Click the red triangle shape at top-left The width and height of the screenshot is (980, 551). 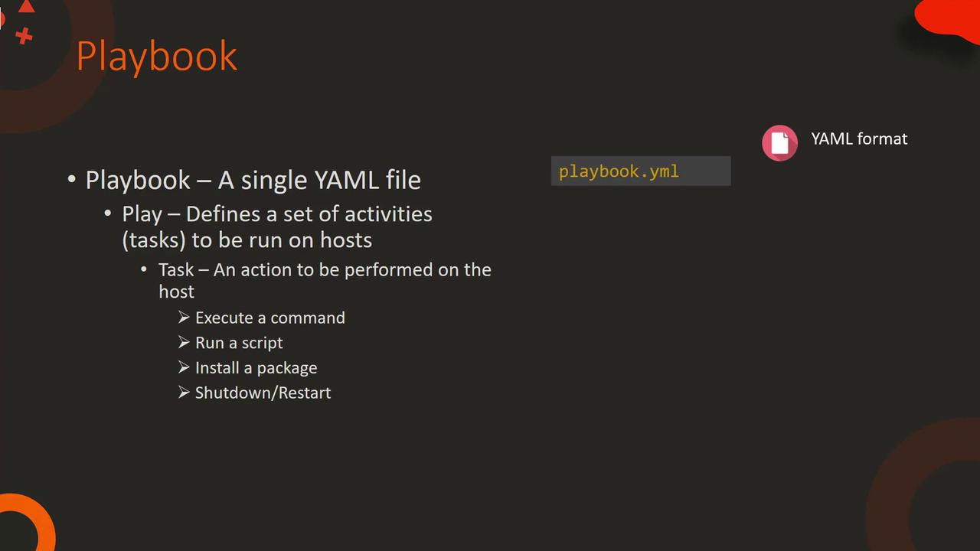27,7
